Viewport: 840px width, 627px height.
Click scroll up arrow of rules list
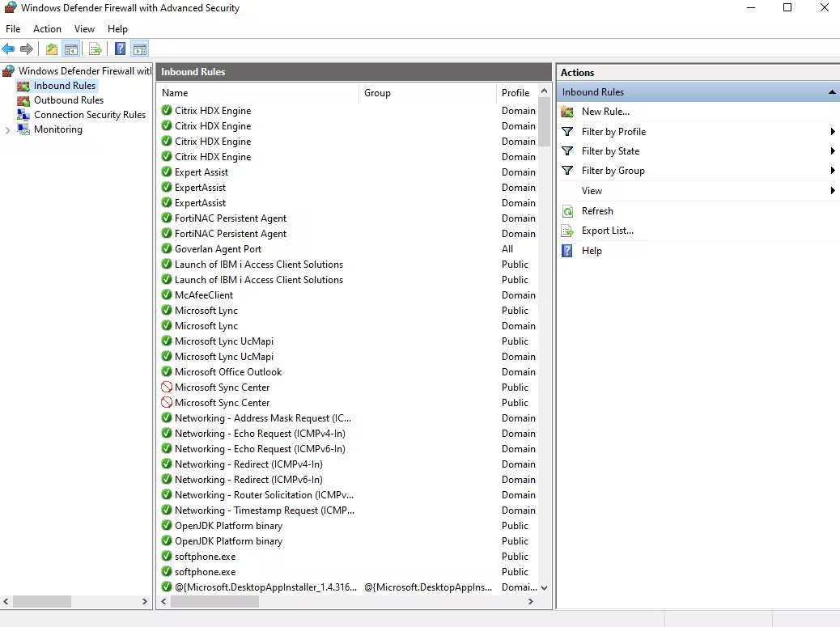[x=545, y=91]
